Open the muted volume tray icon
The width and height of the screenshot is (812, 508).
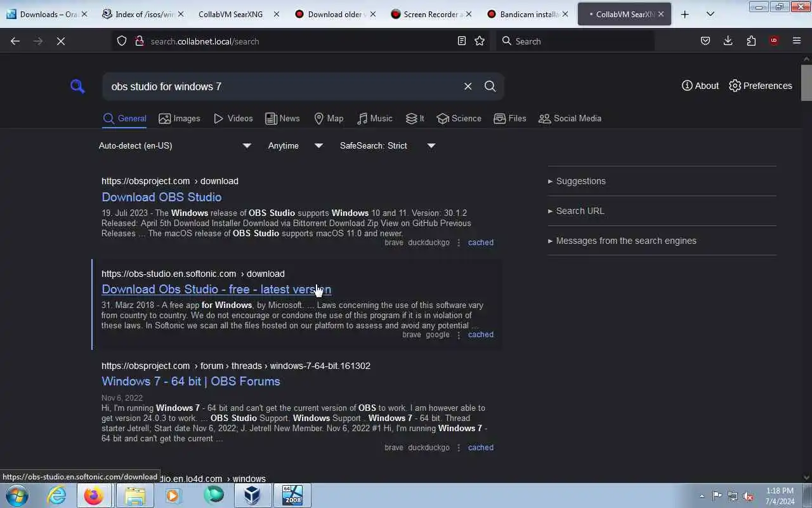749,496
